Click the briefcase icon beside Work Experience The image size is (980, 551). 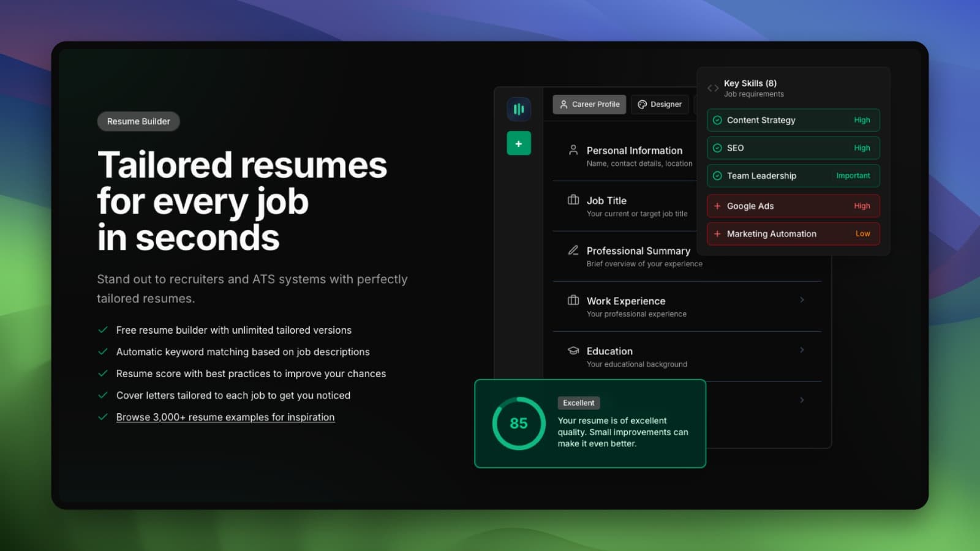click(573, 301)
